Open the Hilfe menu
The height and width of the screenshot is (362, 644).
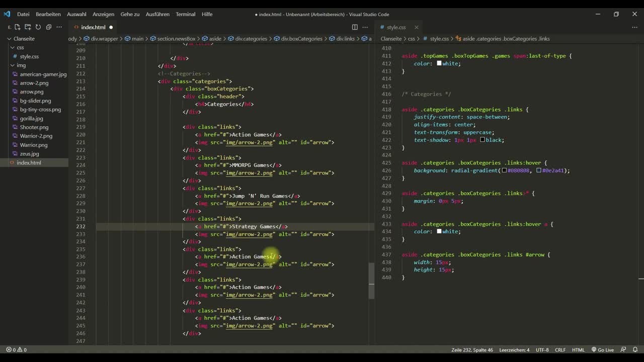coord(207,14)
